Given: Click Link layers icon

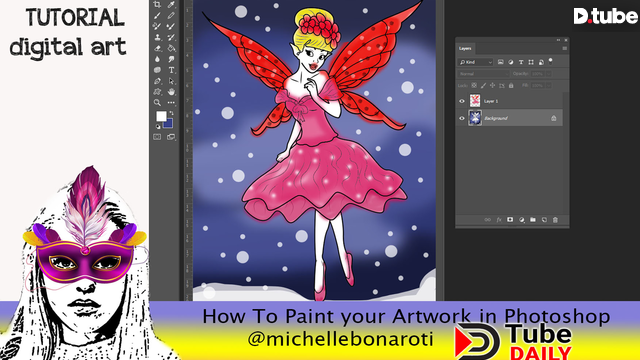Looking at the screenshot, I should pyautogui.click(x=487, y=220).
